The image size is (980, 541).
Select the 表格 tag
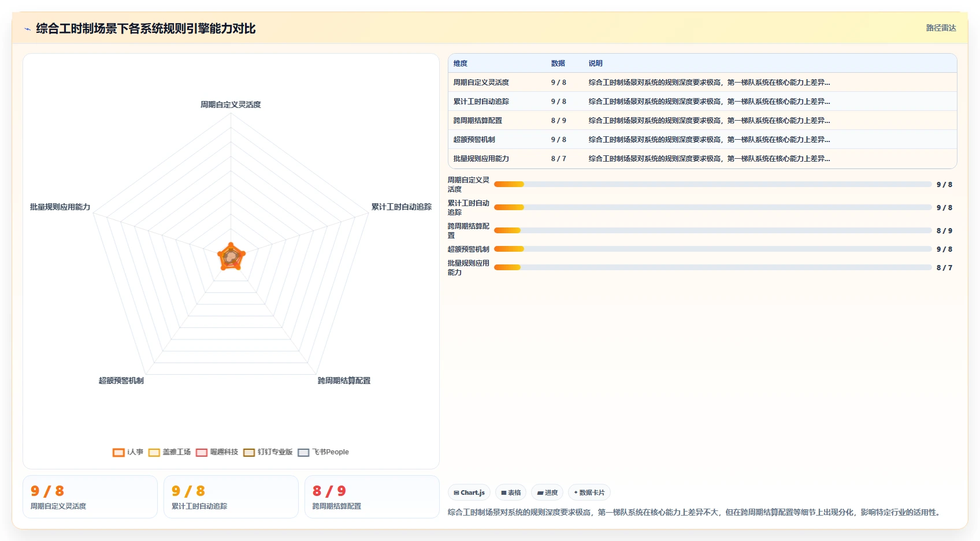[511, 493]
